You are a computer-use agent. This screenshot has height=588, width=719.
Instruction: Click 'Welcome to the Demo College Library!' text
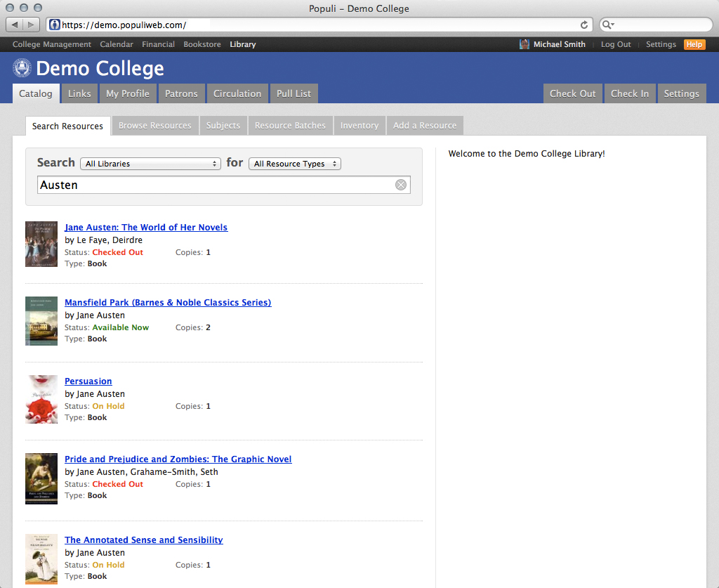click(x=527, y=154)
